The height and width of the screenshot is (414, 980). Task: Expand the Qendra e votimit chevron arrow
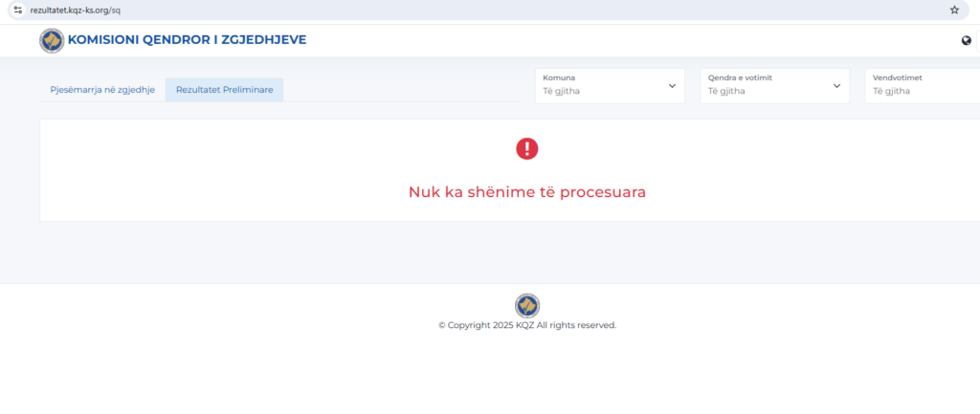836,85
